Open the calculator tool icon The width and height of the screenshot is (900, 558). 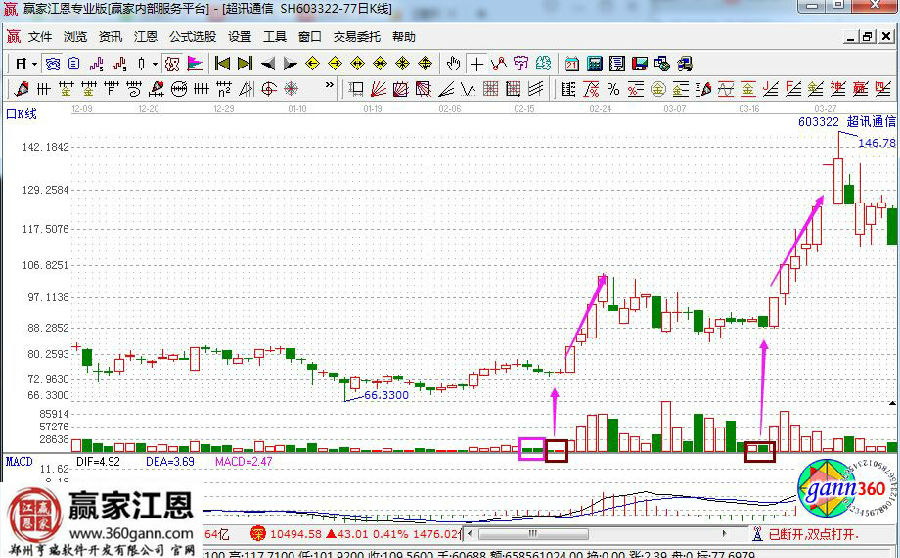(593, 63)
